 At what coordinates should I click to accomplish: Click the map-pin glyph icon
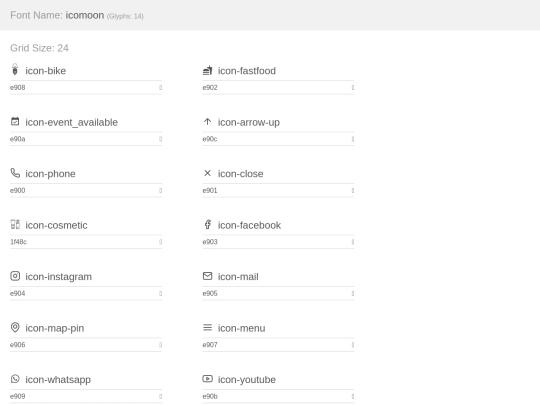[15, 327]
